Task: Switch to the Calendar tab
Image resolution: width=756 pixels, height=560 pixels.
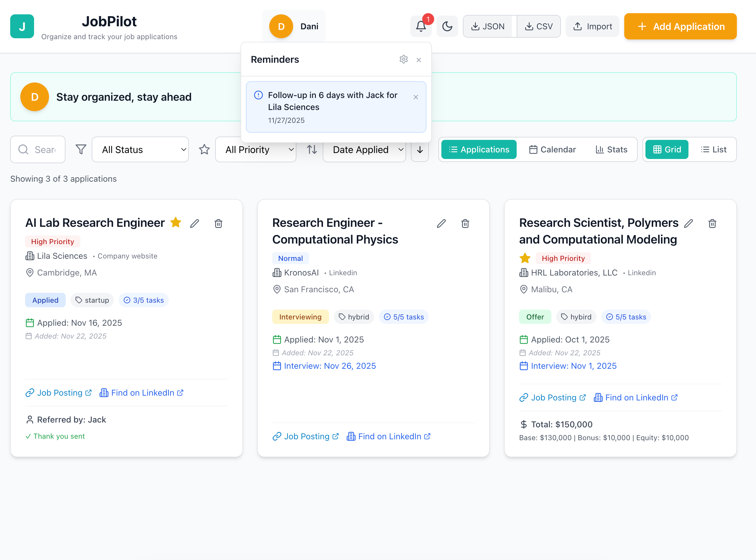Action: coord(552,149)
